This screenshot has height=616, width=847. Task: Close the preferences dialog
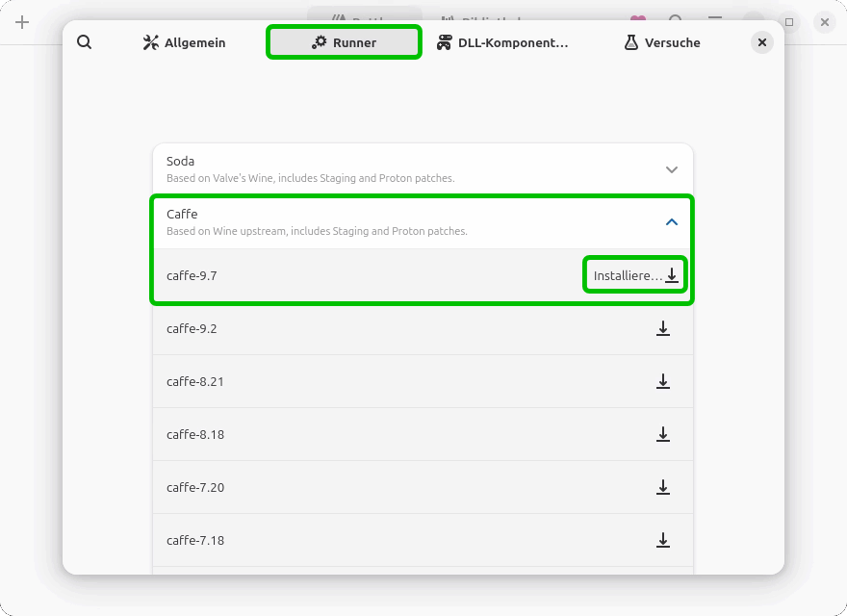762,42
